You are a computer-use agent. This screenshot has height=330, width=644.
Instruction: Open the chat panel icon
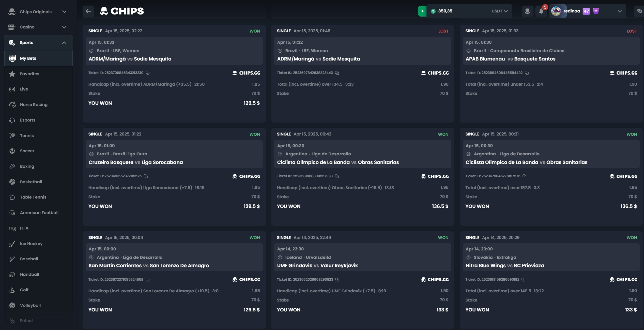[x=639, y=11]
